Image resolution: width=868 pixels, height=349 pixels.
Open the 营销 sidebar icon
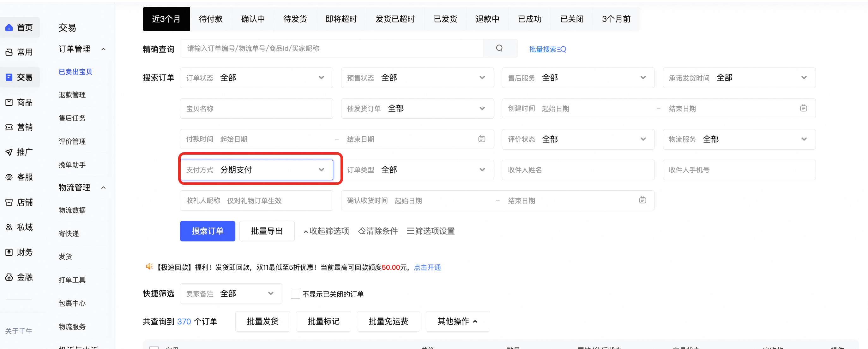click(9, 127)
